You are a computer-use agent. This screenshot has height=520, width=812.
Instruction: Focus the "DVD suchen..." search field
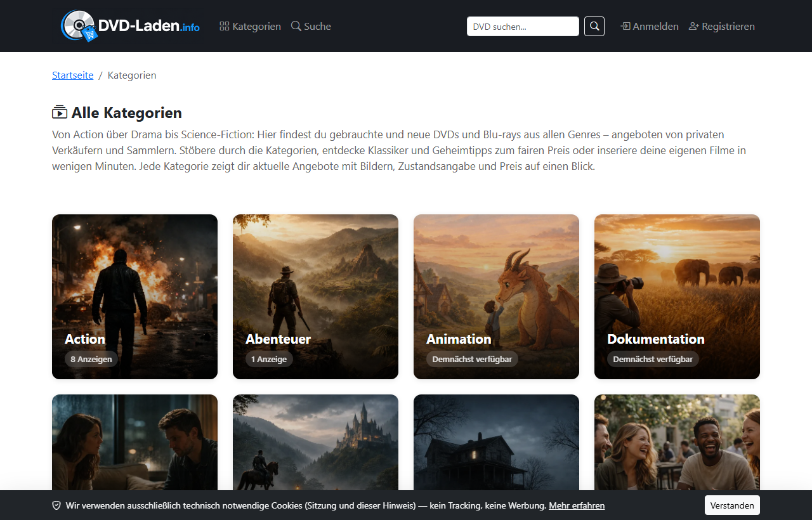coord(523,26)
